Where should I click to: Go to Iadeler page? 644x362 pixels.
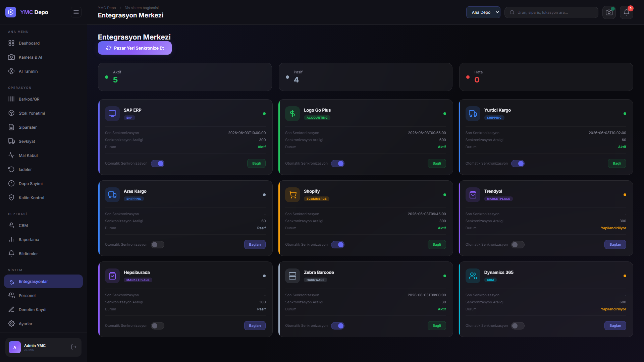[43, 170]
